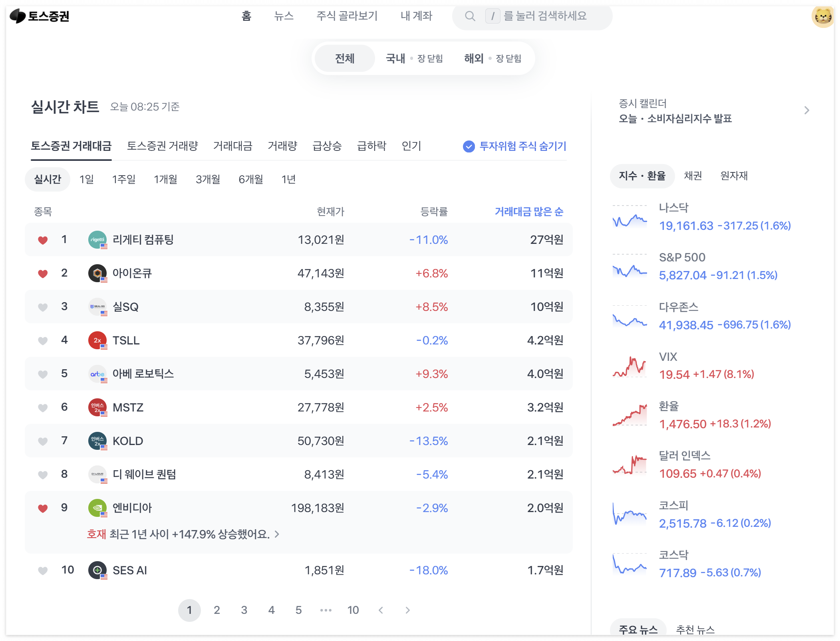Favorite SES AI with heart

tap(43, 570)
